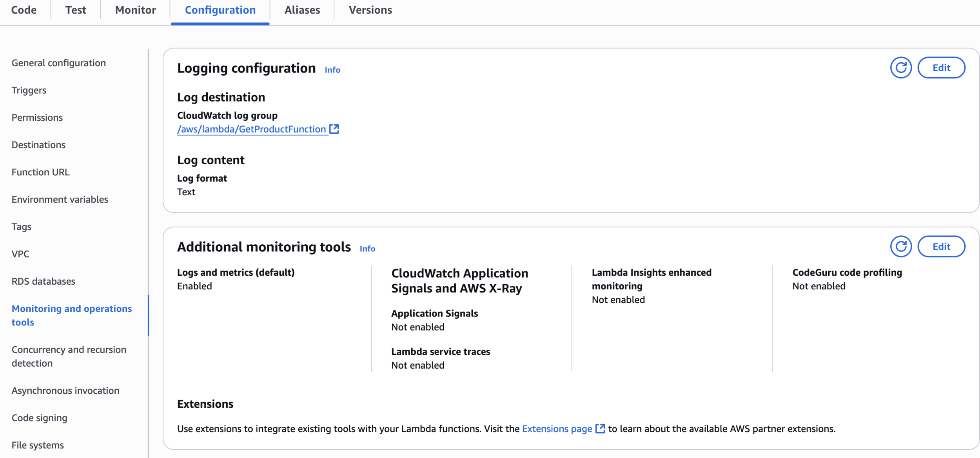Open Info for Additional monitoring tools
The image size is (980, 458).
point(367,249)
